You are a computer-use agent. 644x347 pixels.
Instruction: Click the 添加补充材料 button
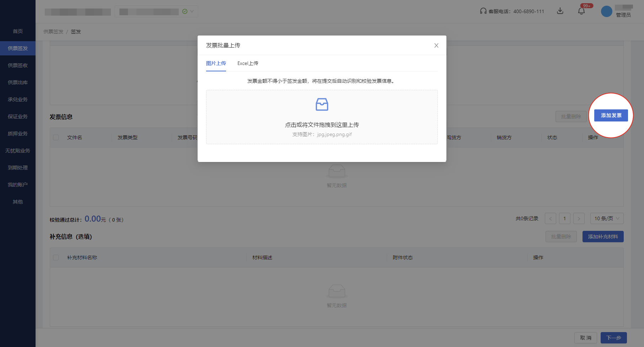603,236
